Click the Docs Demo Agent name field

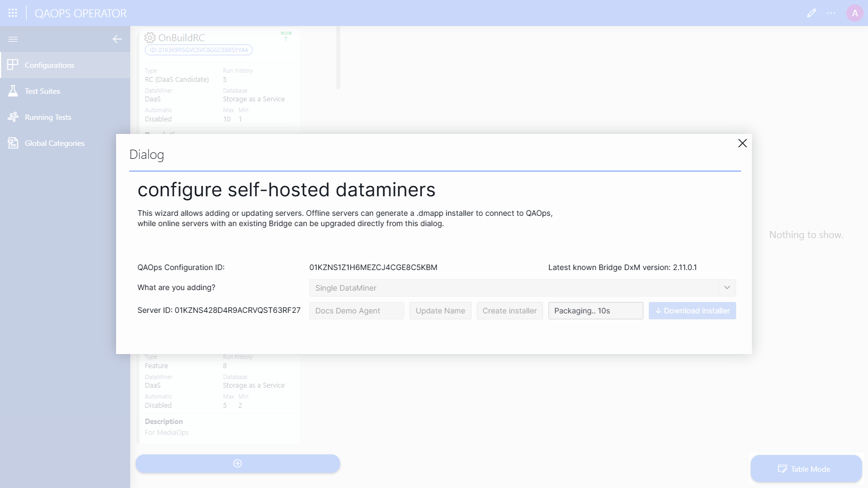[356, 311]
